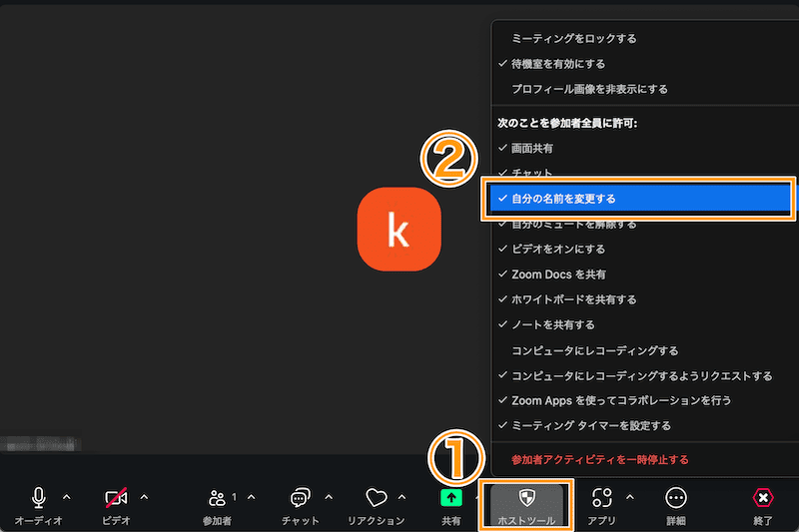Click the Host Tools shield icon
This screenshot has height=532, width=799.
click(525, 498)
